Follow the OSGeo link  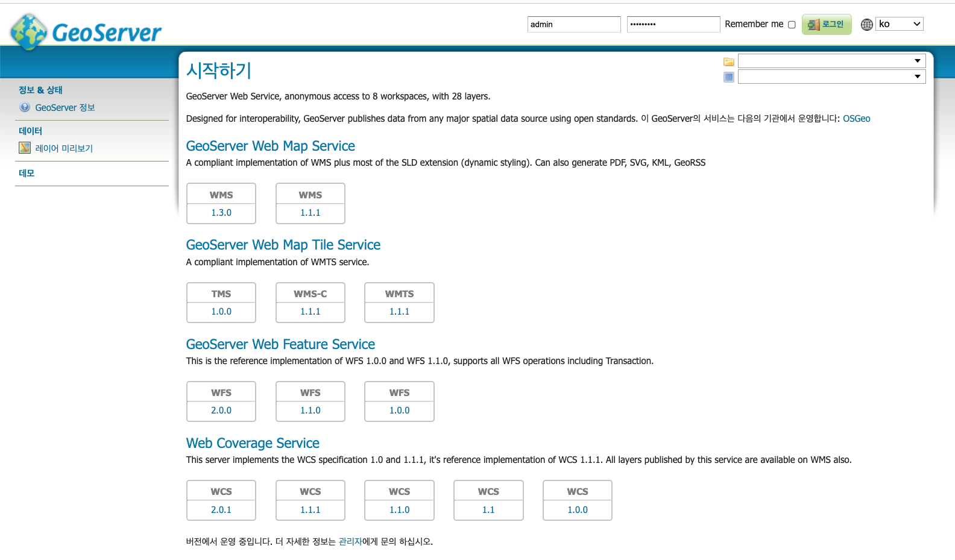(x=857, y=119)
